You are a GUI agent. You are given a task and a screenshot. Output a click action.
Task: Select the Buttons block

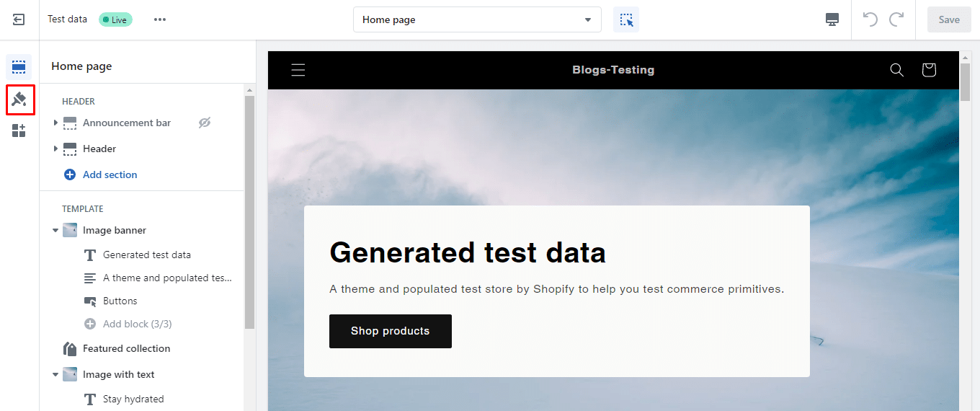(120, 301)
